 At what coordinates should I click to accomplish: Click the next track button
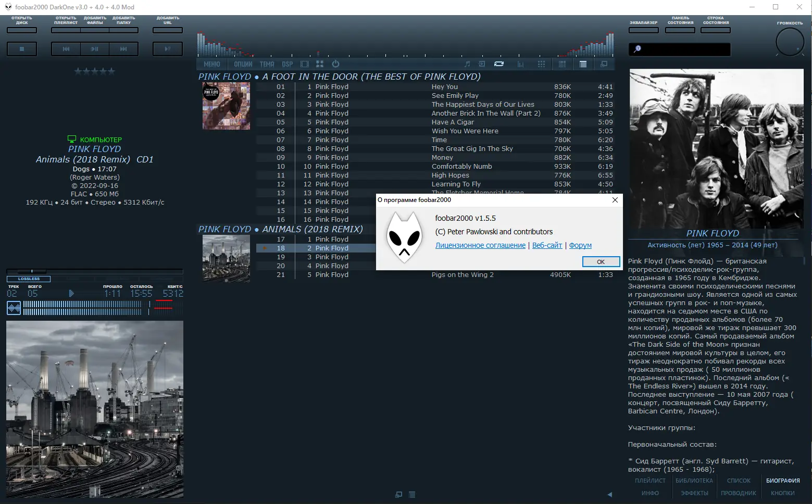(x=124, y=49)
